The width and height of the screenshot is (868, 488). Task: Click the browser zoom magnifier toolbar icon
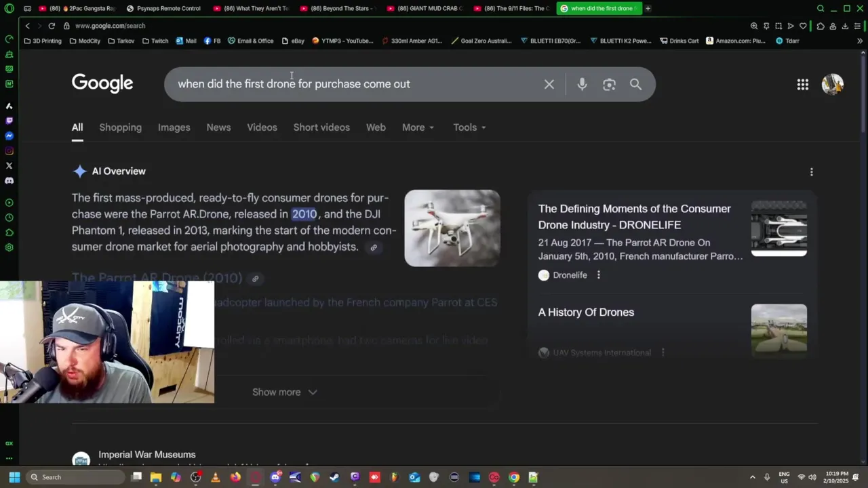coord(753,26)
